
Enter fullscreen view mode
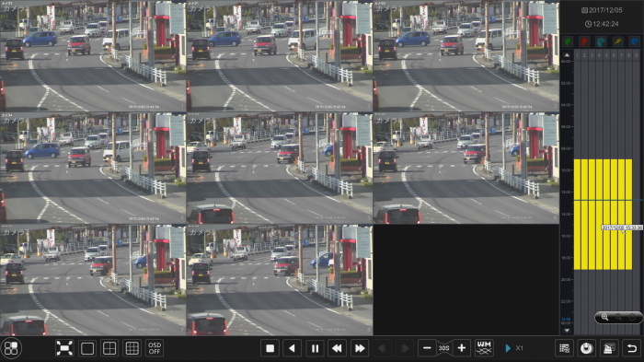(64, 348)
